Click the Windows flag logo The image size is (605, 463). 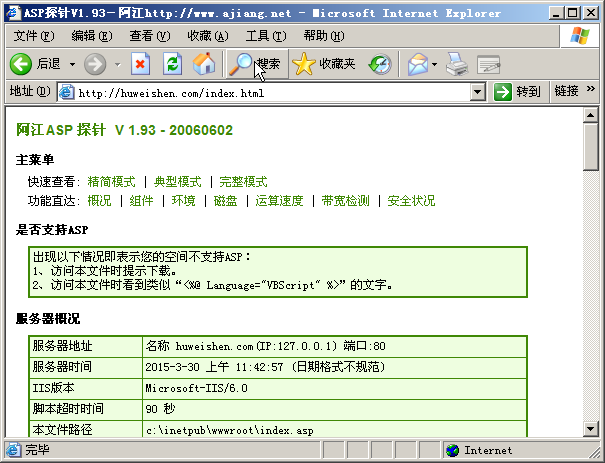pos(580,36)
